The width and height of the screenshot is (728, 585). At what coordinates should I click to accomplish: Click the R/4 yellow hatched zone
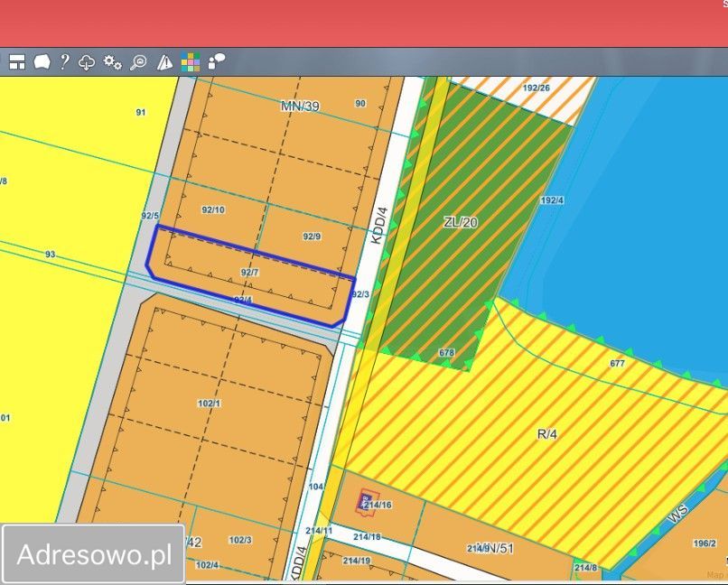point(547,434)
